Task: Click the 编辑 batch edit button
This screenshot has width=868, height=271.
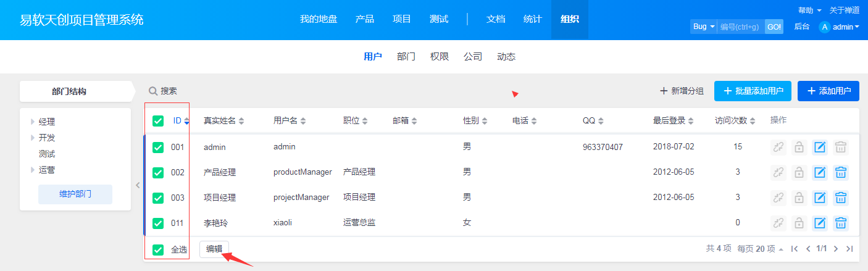Action: click(x=214, y=249)
